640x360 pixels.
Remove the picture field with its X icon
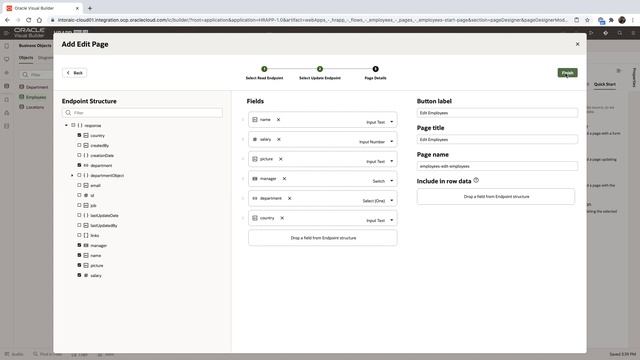tap(280, 159)
